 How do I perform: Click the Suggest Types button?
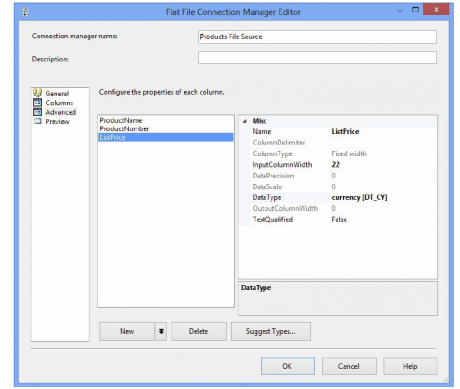click(x=271, y=331)
